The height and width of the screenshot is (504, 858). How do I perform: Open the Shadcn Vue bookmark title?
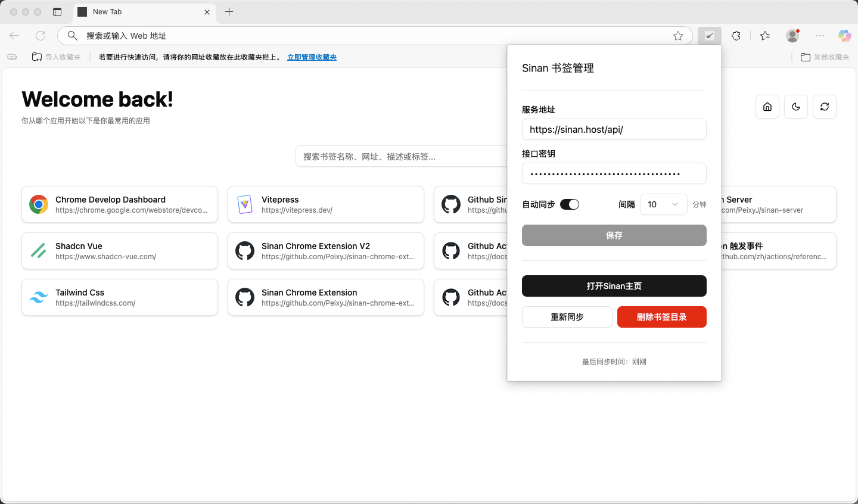79,246
